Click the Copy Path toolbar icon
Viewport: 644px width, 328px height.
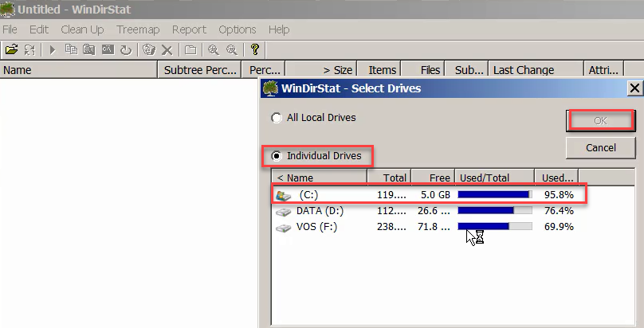tap(71, 49)
